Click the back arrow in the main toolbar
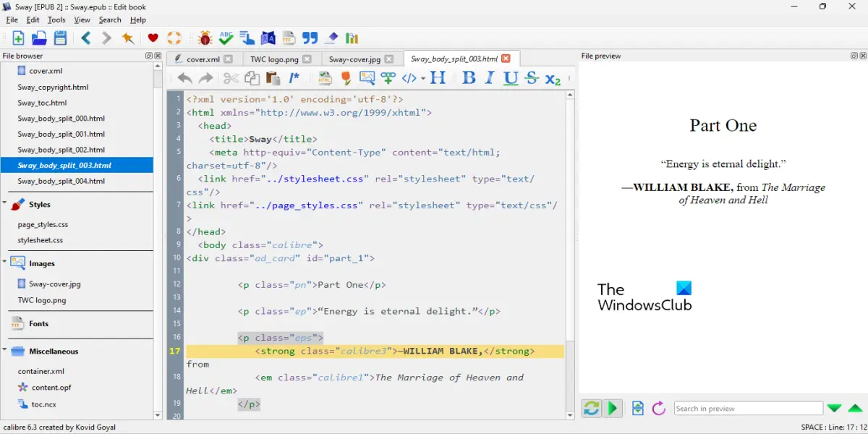 click(x=86, y=38)
